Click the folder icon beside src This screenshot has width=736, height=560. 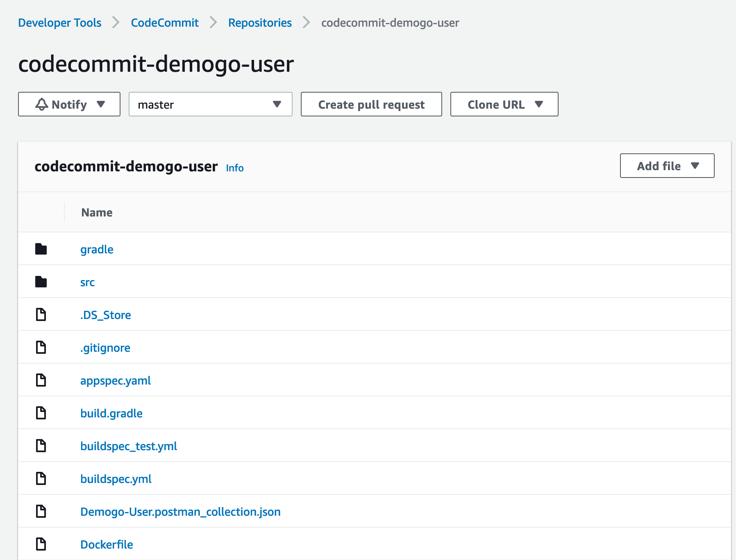click(x=41, y=282)
